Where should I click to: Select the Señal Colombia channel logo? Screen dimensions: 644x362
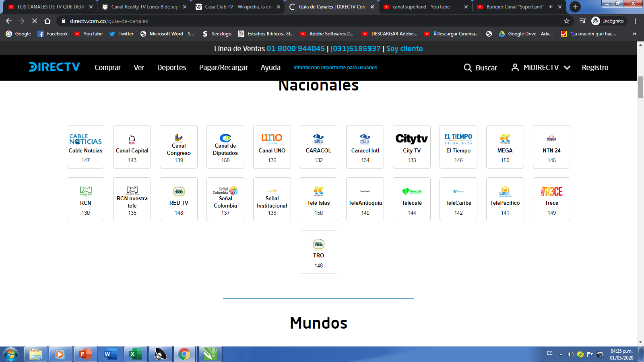pyautogui.click(x=225, y=191)
